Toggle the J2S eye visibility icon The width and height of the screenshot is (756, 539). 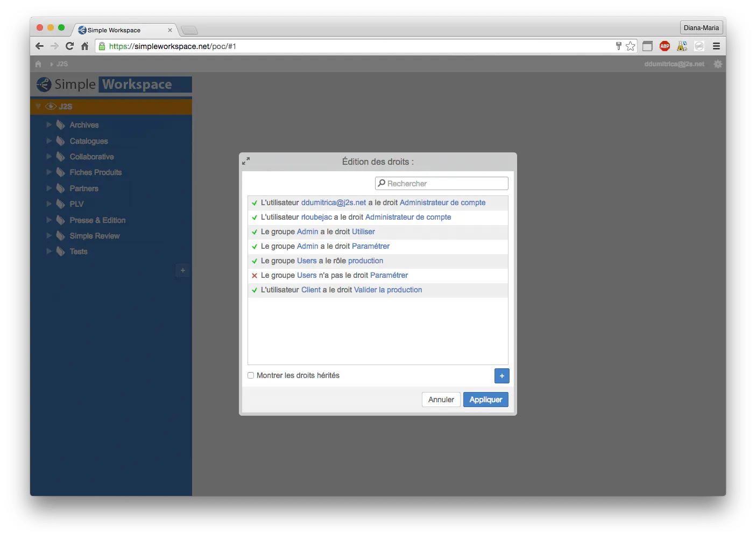[51, 107]
